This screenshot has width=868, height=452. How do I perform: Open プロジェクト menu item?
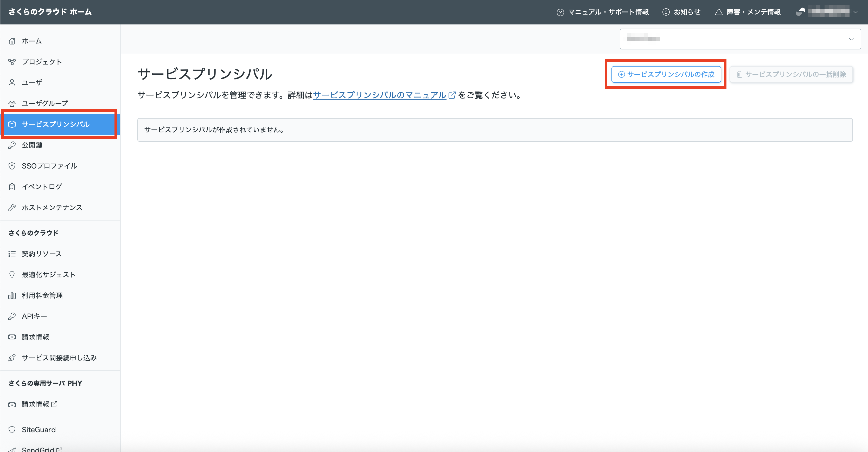coord(60,62)
